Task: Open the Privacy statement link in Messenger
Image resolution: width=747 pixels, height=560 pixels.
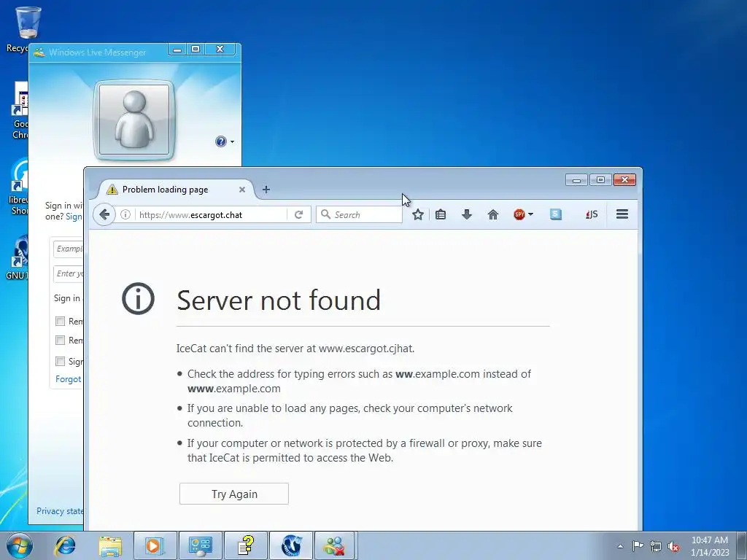Action: (60, 511)
